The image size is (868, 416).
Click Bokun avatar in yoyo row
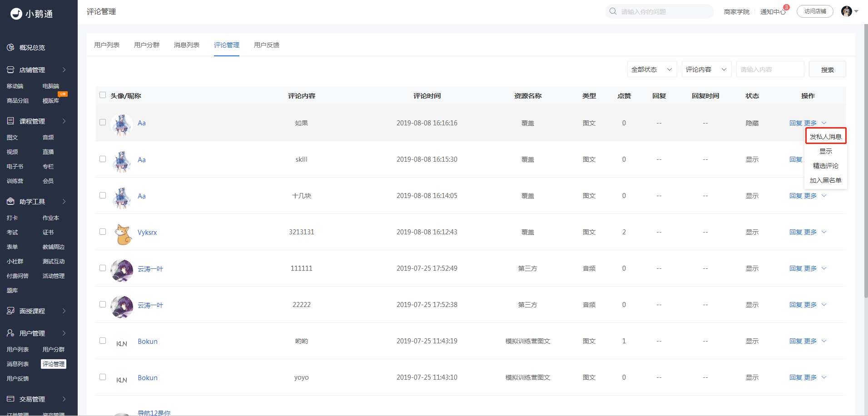tap(122, 380)
